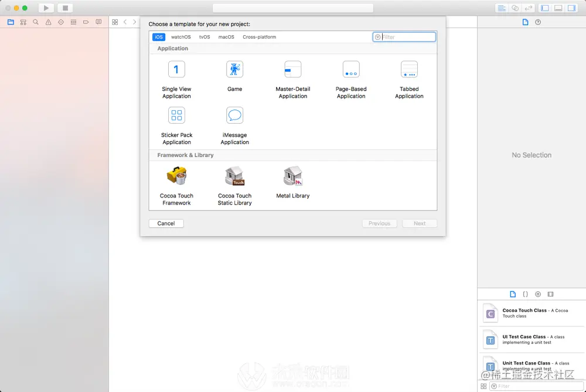Select Unit Test Case Class in library
Viewport: 586px width, 392px height.
[532, 366]
